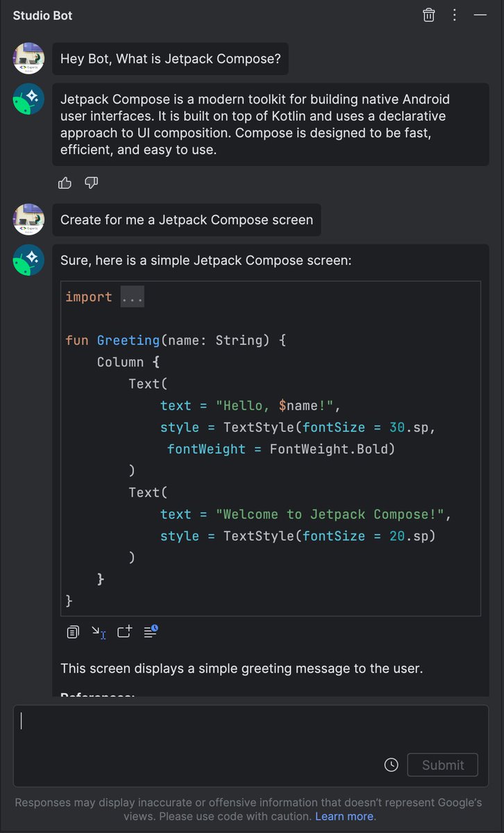Click text 'This screen displays a simple greeting message'
Image resolution: width=504 pixels, height=833 pixels.
(242, 668)
